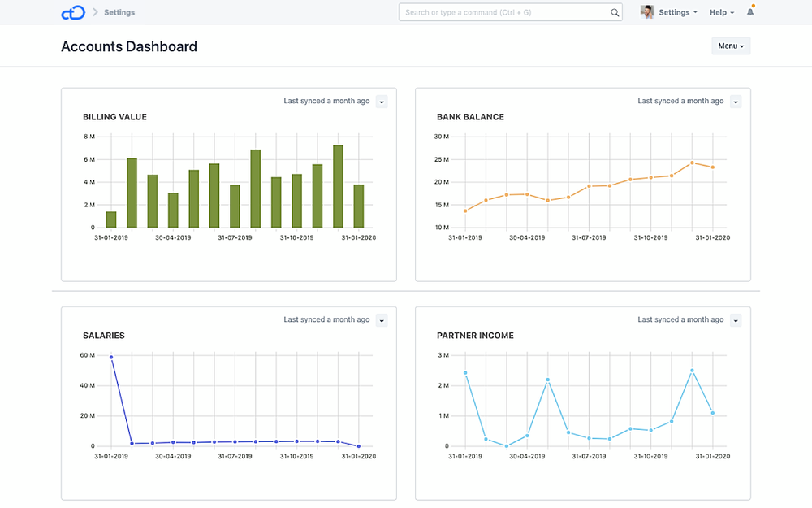
Task: Click the last point in Partner Income chart
Action: click(713, 413)
